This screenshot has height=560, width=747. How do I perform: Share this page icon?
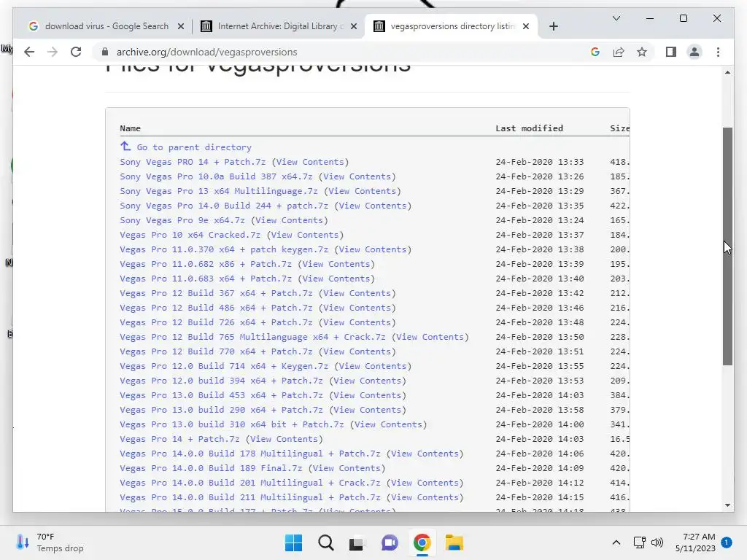(x=619, y=52)
